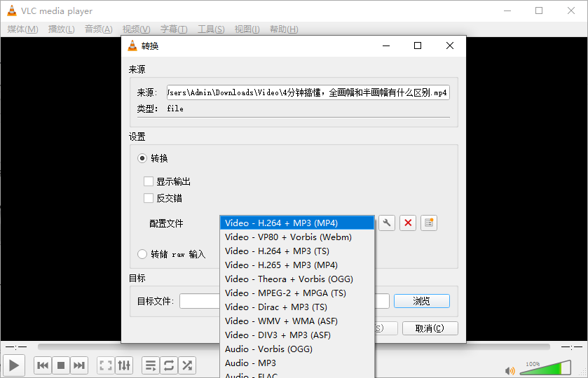Enable the 反交错 checkbox
Screen dimensions: 588x378
pyautogui.click(x=149, y=198)
